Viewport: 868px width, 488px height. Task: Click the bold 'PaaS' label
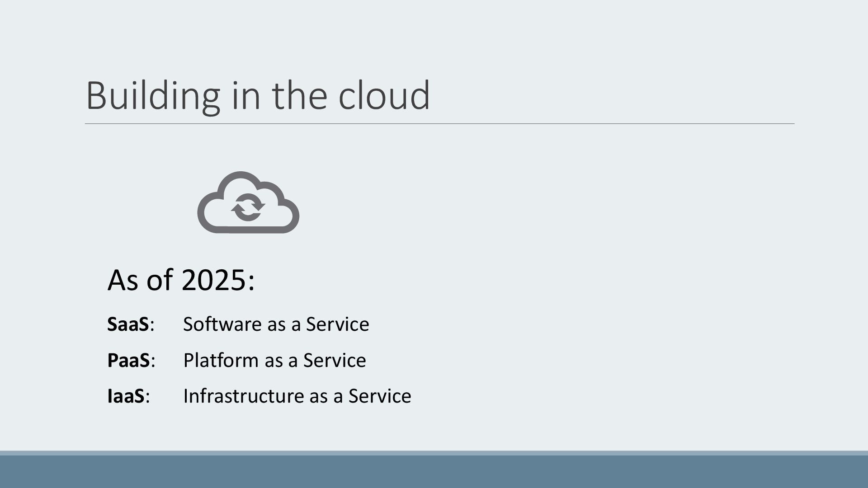128,360
